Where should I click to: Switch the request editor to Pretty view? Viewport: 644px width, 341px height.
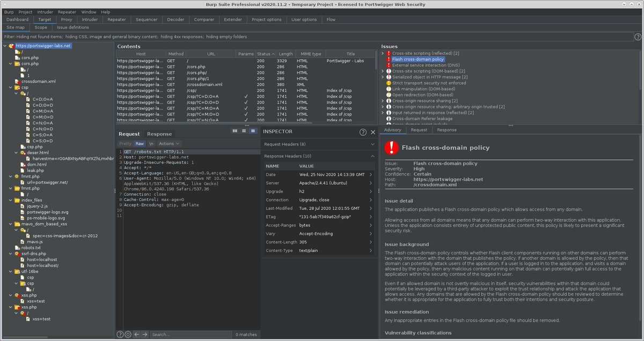point(125,143)
